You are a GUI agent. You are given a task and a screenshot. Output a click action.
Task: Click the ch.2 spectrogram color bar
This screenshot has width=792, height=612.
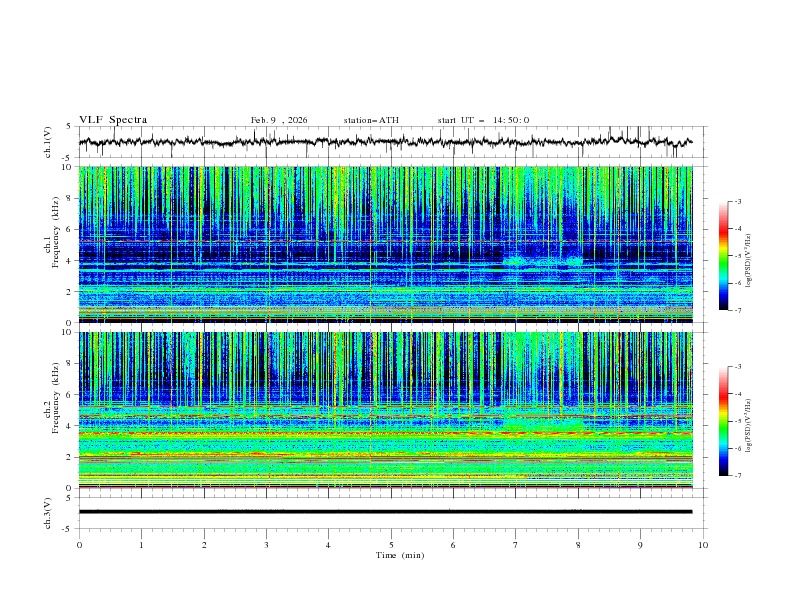(x=723, y=421)
